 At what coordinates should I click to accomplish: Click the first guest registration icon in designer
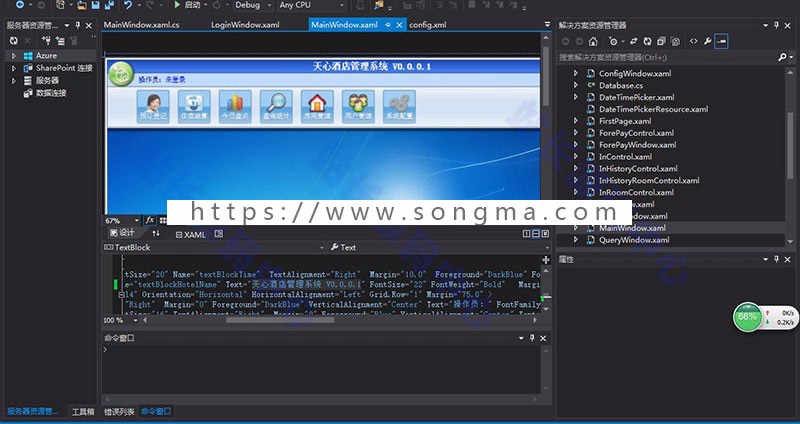(153, 107)
